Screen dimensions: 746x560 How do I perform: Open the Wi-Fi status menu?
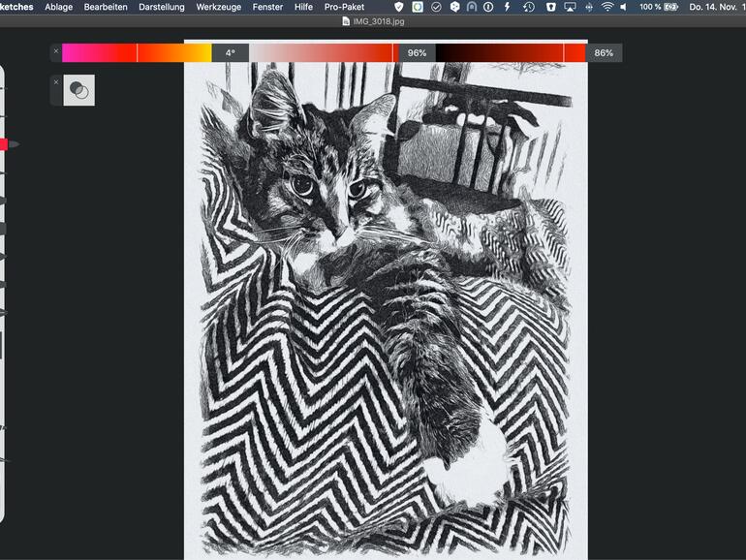pyautogui.click(x=607, y=7)
